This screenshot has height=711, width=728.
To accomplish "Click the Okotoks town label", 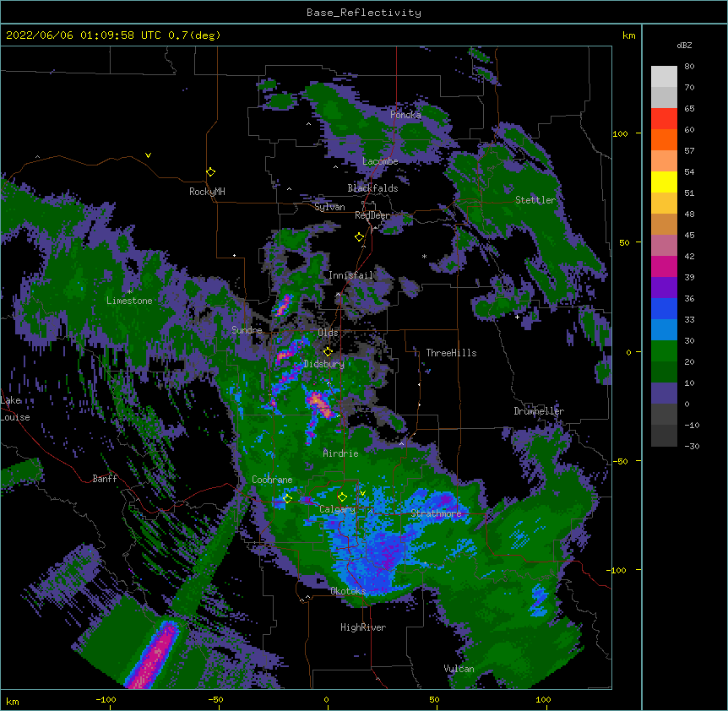I will click(348, 591).
